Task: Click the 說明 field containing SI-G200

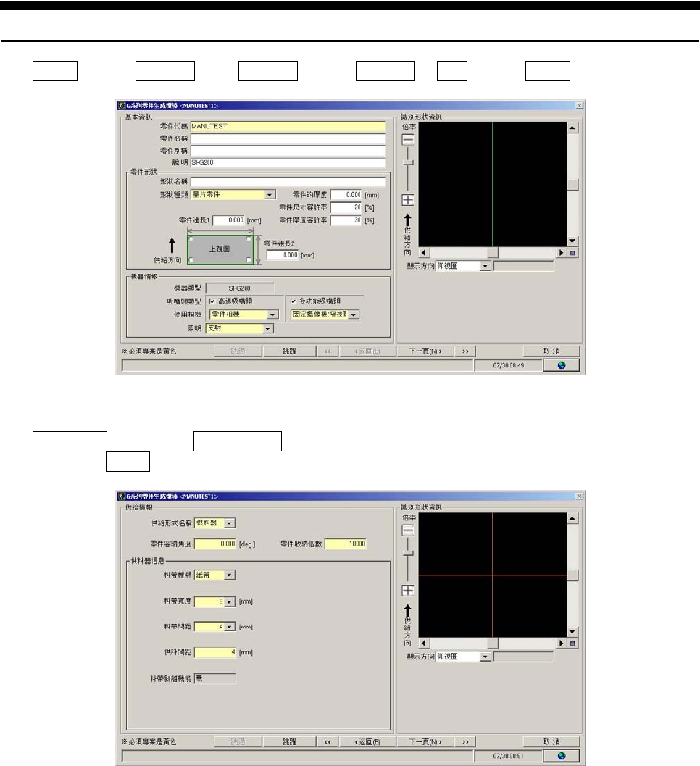Action: click(x=288, y=162)
